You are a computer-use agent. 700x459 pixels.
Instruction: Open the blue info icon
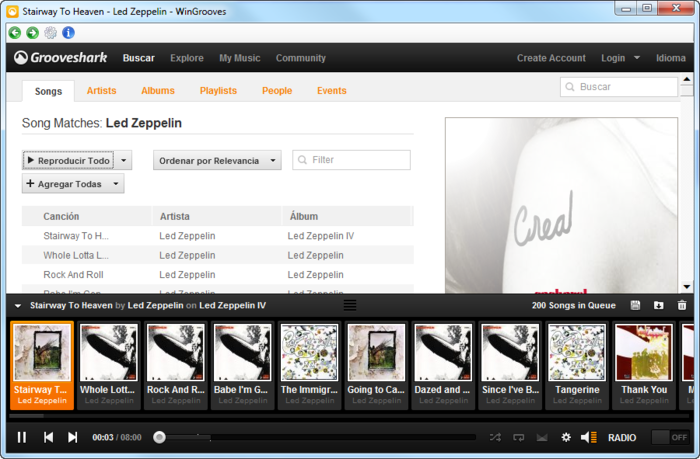point(68,33)
